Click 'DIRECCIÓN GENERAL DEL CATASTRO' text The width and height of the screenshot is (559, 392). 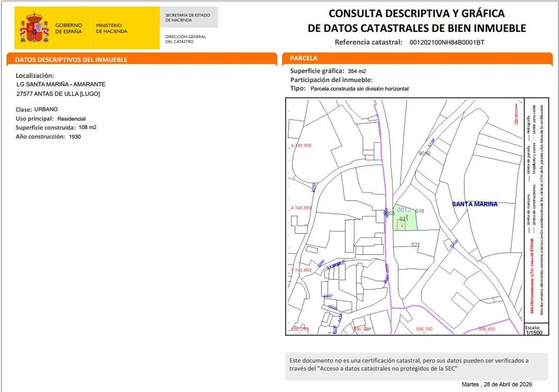pos(186,39)
